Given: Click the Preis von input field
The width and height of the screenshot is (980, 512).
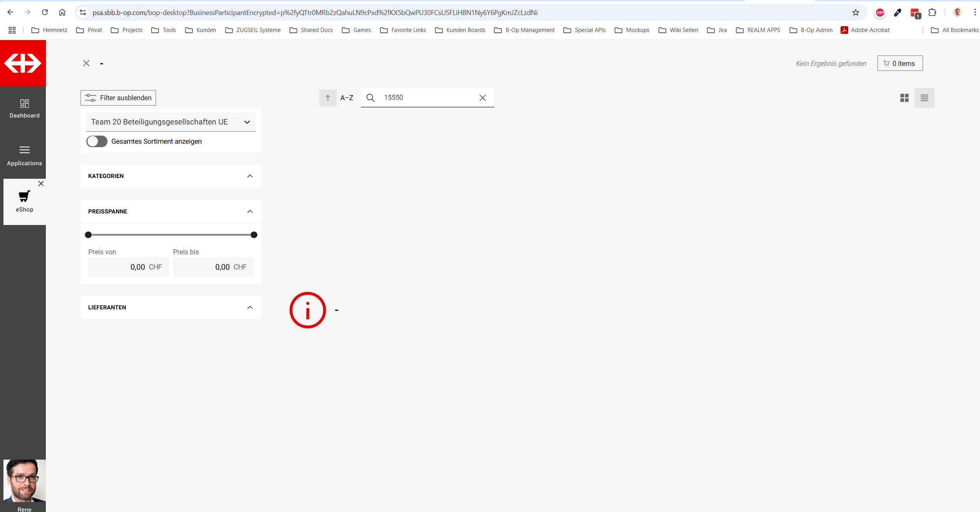Looking at the screenshot, I should pos(128,267).
